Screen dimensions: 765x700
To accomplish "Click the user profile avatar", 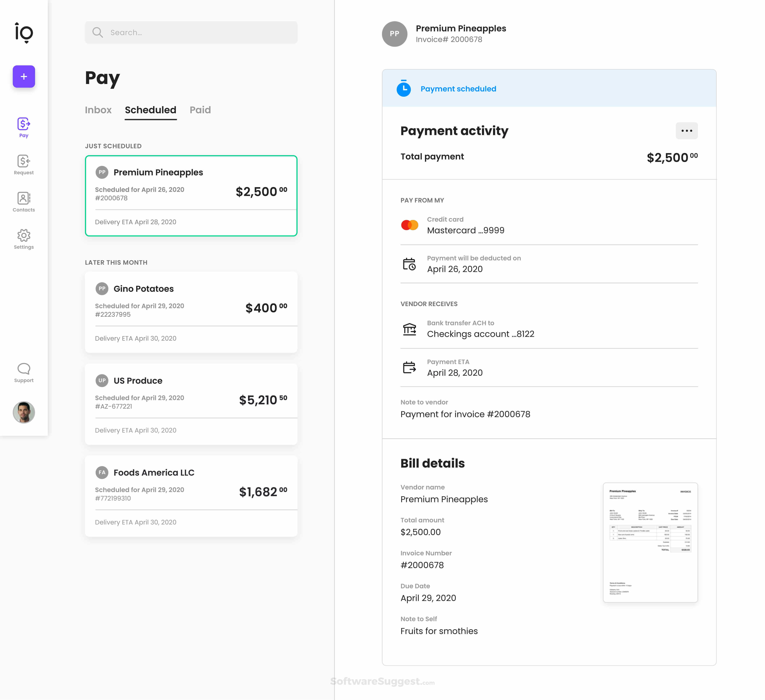I will [24, 412].
